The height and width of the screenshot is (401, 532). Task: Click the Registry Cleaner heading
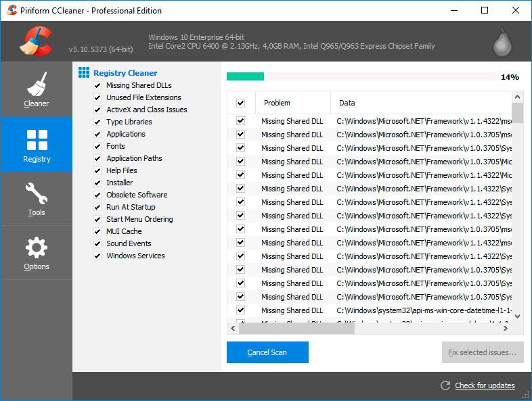(125, 73)
